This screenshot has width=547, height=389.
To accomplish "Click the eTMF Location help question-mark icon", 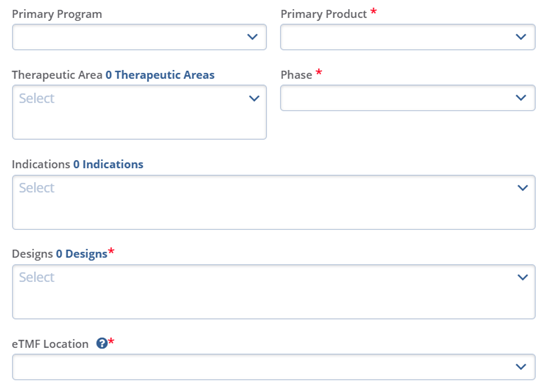I will coord(102,344).
